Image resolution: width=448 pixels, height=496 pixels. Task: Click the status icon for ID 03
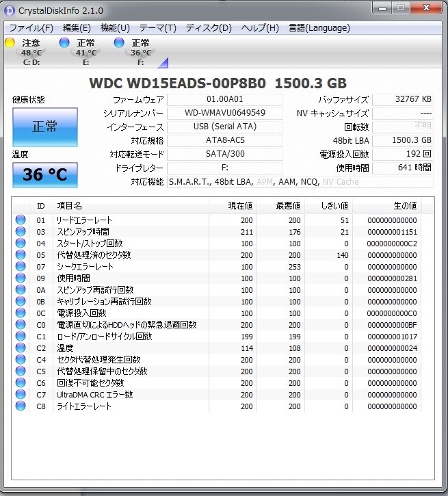21,231
